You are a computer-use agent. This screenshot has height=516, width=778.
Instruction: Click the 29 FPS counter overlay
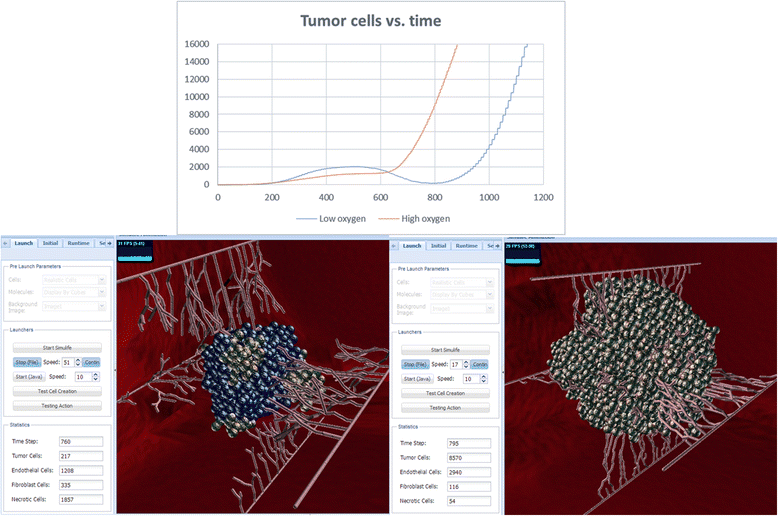(x=520, y=245)
